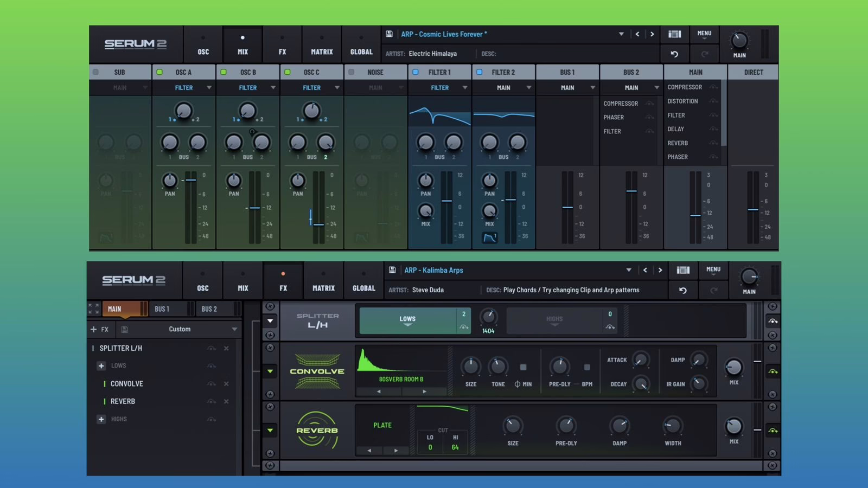The width and height of the screenshot is (868, 488).
Task: Open the MENU in the bottom window
Action: [713, 271]
